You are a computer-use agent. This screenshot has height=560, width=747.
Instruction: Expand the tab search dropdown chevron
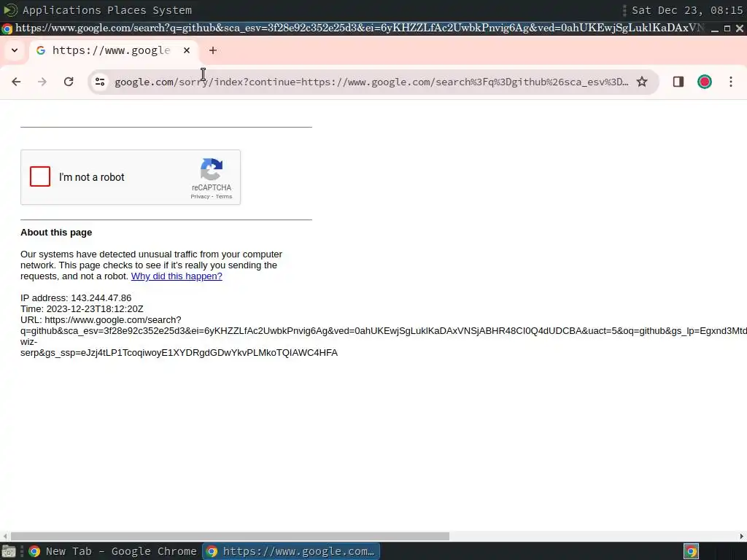point(15,50)
